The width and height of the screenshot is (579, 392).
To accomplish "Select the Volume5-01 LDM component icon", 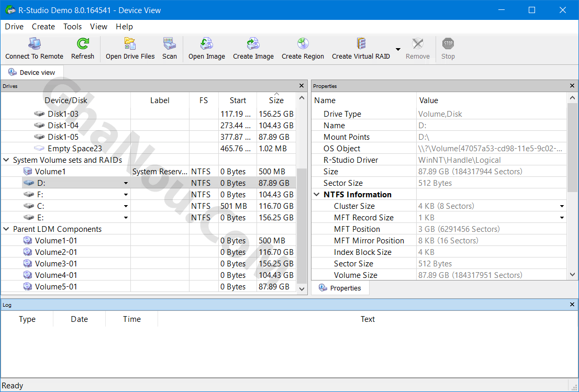I will pos(28,286).
